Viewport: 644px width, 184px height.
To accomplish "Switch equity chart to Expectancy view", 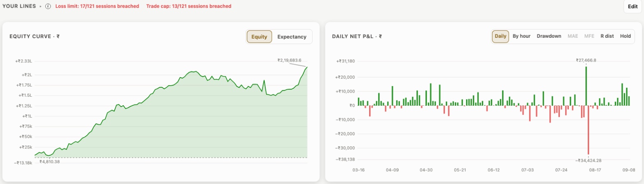I will 292,36.
